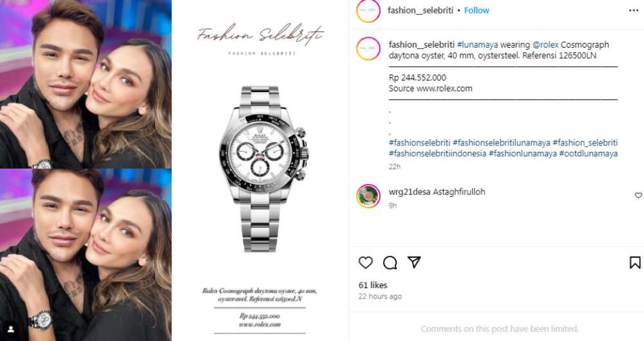This screenshot has height=341, width=644.
Task: Like wrg21desa's comment heart
Action: (638, 196)
